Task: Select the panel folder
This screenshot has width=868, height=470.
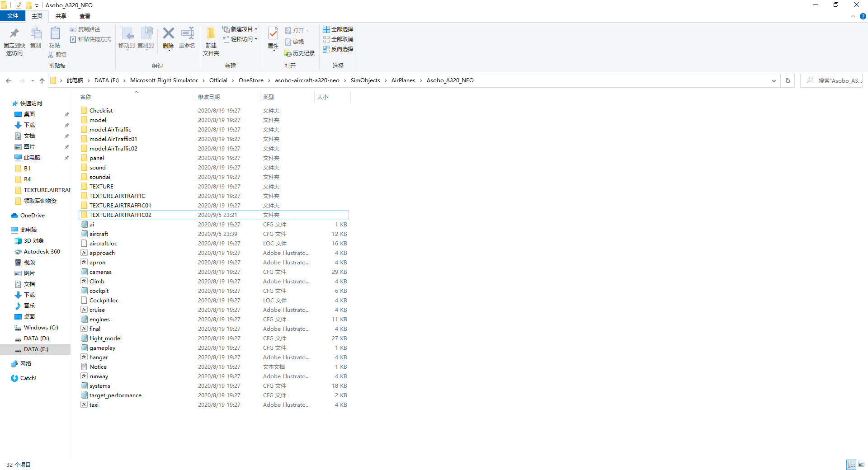Action: click(x=214, y=158)
